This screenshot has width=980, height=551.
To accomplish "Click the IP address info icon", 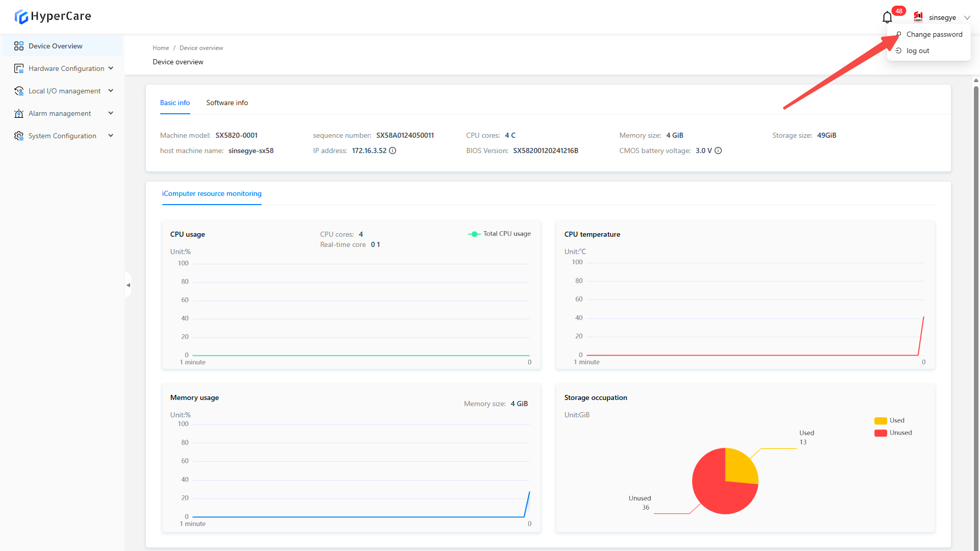I will pos(393,151).
